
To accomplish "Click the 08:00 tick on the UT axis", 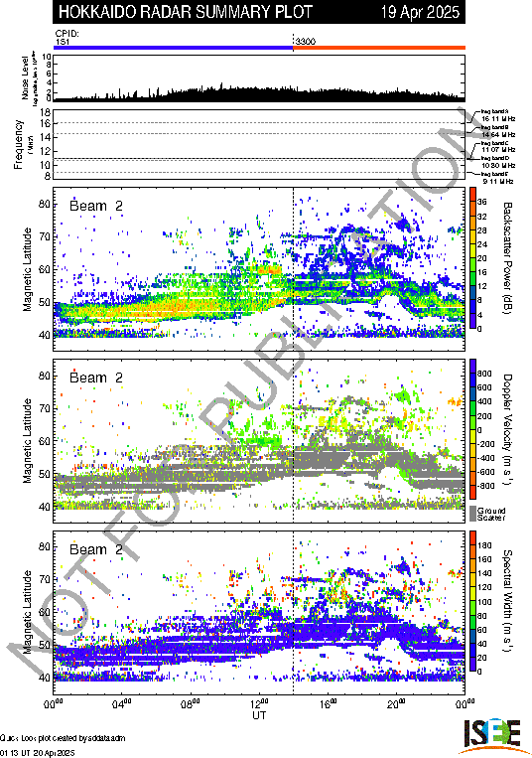I will (x=191, y=703).
